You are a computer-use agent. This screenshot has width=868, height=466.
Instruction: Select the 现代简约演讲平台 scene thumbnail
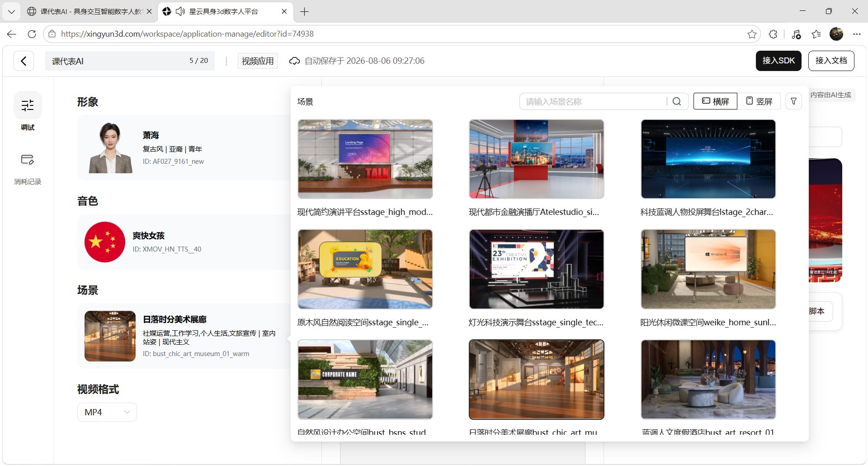[365, 159]
